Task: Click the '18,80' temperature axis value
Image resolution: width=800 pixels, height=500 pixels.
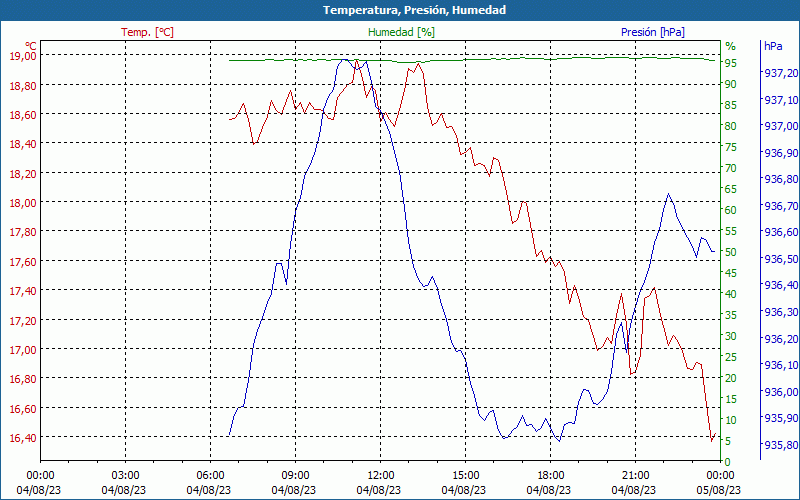Action: click(x=23, y=85)
